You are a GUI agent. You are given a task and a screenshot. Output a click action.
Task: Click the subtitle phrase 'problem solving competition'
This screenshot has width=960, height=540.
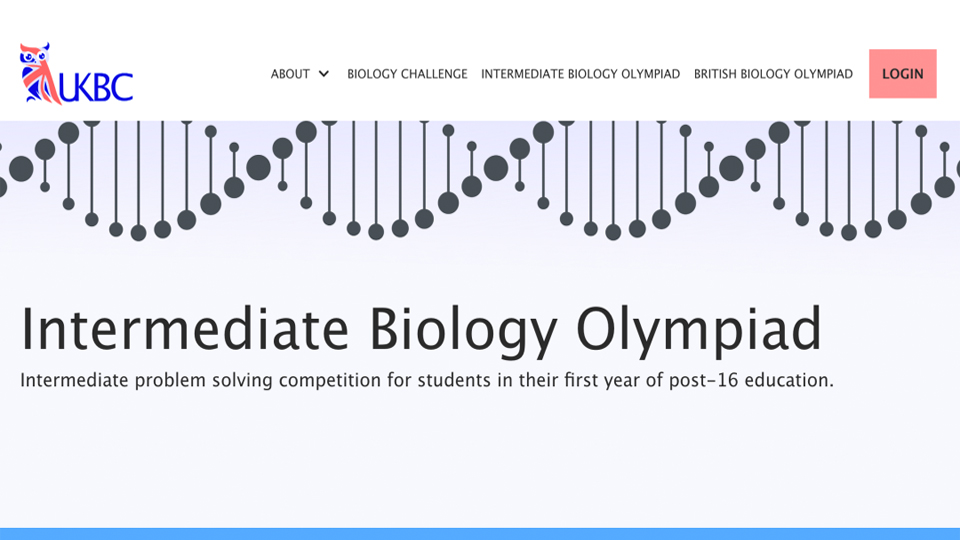[258, 380]
